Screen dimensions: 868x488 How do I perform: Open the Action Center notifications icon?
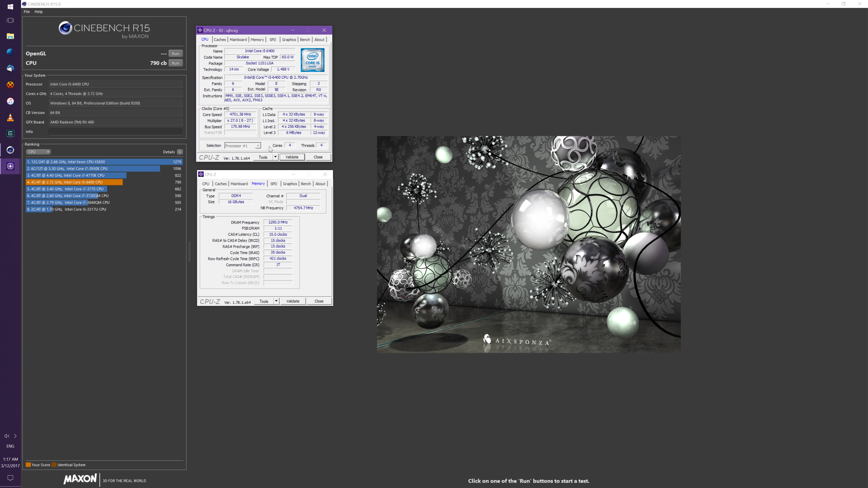[x=10, y=478]
